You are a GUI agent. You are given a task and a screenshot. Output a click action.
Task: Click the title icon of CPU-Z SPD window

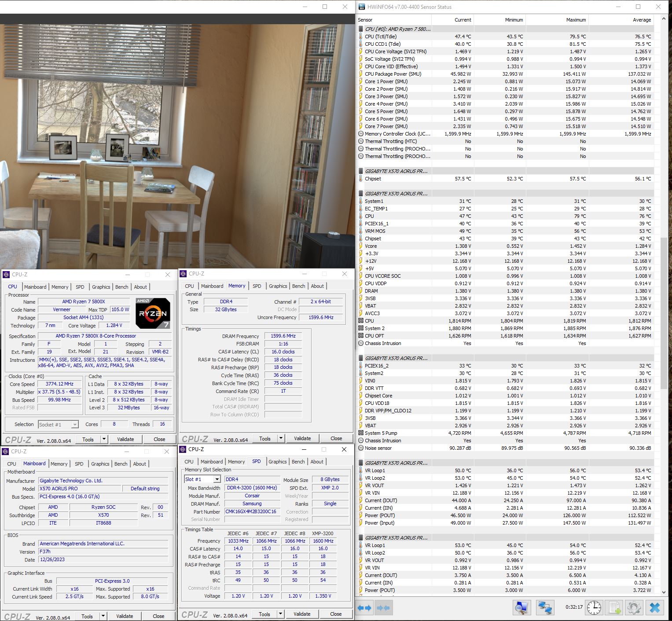(182, 449)
